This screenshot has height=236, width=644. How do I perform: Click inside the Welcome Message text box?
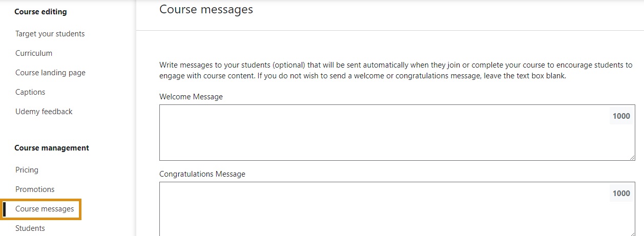(x=379, y=133)
